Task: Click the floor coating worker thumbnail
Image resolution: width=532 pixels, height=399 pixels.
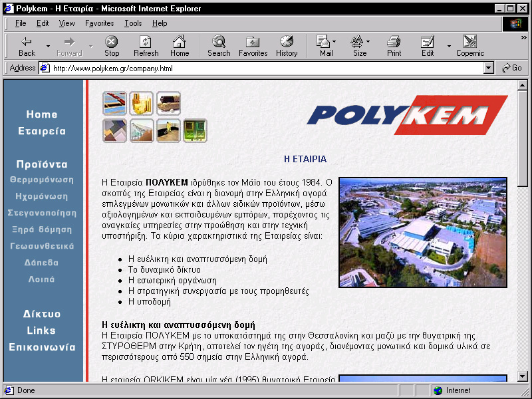Action: [x=169, y=130]
